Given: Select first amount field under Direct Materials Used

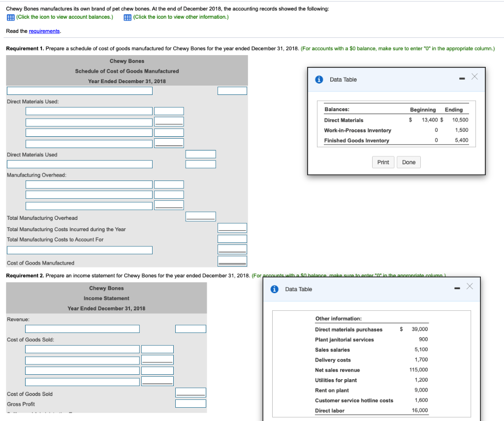Looking at the screenshot, I should 169,111.
